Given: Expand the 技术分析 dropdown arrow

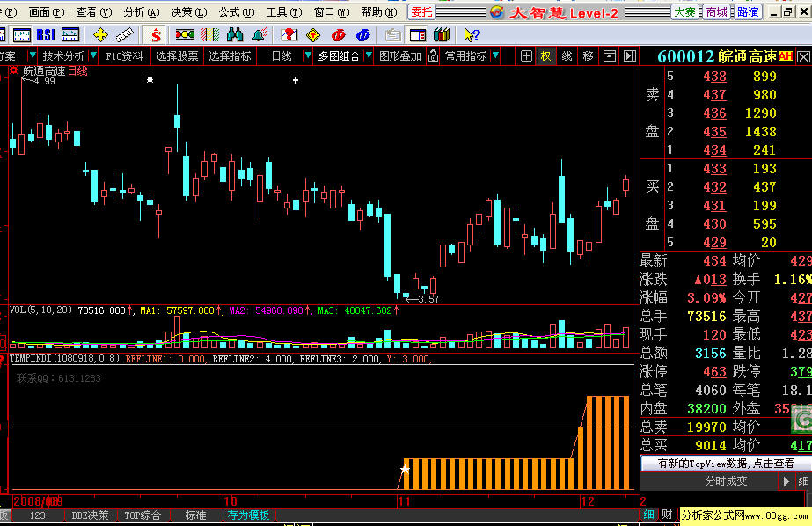Looking at the screenshot, I should tap(93, 55).
